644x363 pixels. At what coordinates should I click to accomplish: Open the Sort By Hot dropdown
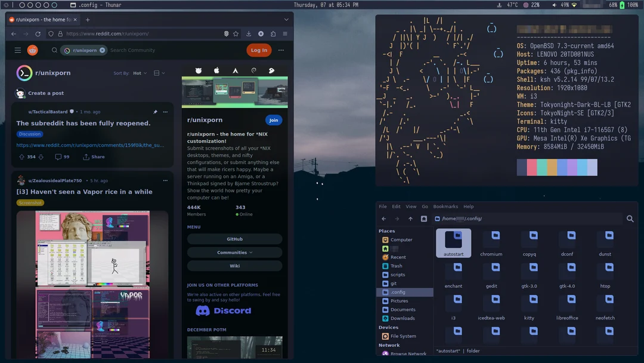click(139, 73)
